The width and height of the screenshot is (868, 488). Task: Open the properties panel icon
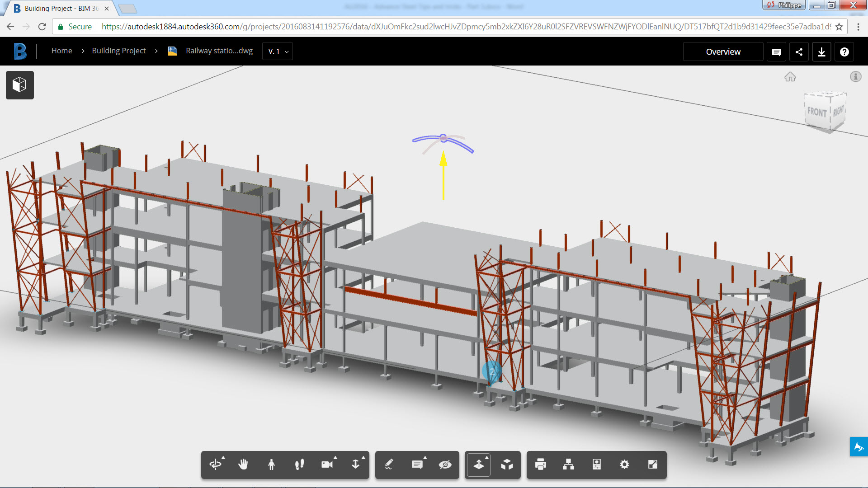(596, 465)
